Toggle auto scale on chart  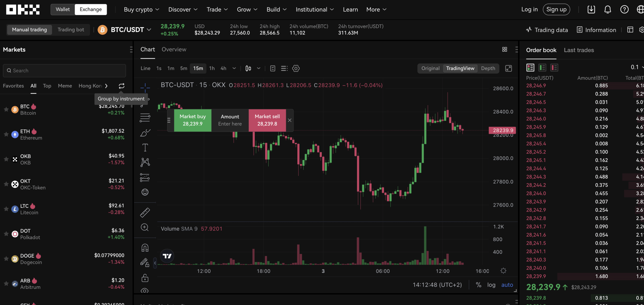click(507, 285)
